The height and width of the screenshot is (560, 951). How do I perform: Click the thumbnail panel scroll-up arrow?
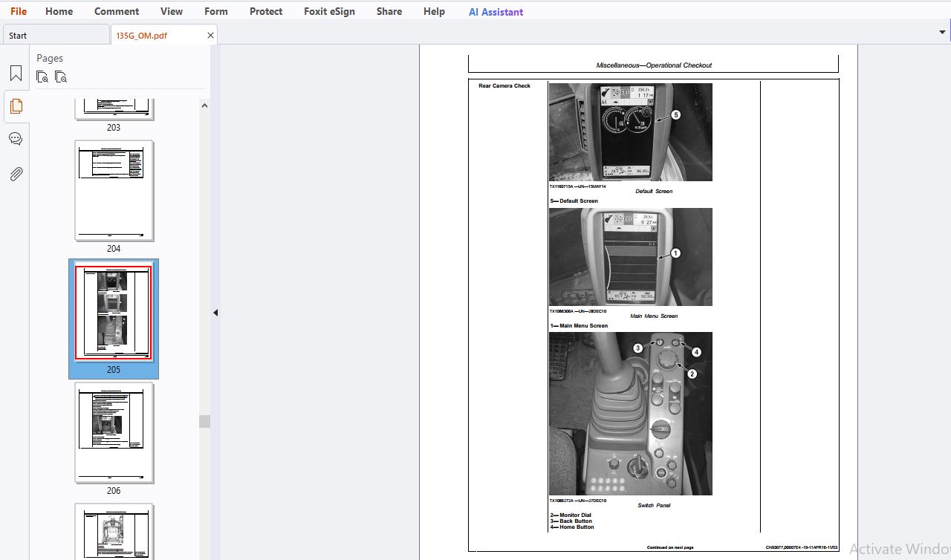click(x=204, y=105)
